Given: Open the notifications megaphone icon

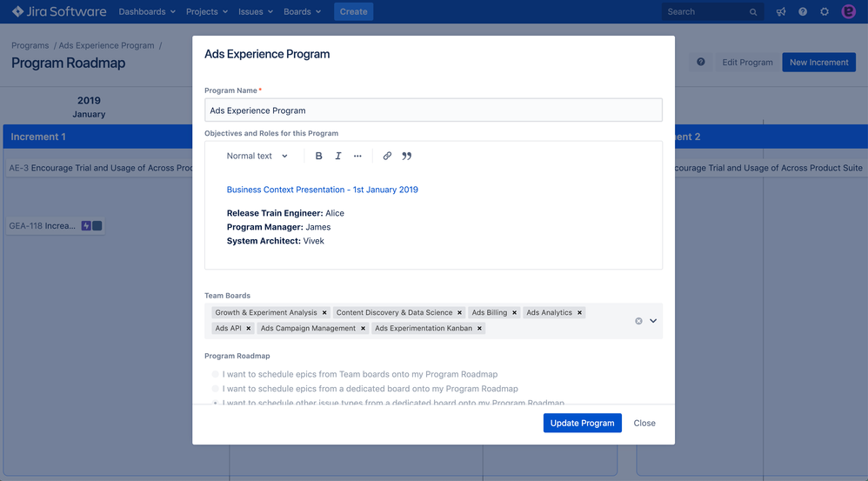Looking at the screenshot, I should 781,11.
